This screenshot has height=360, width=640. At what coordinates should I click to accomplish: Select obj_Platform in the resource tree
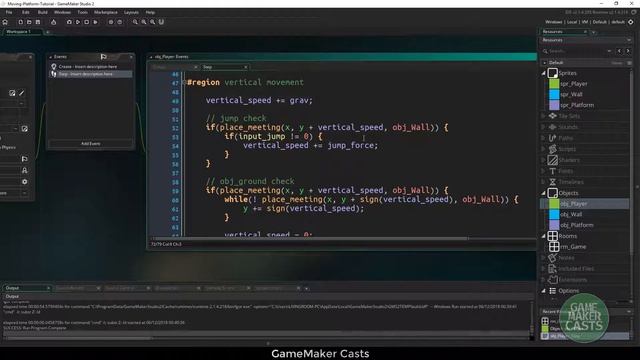coord(577,225)
